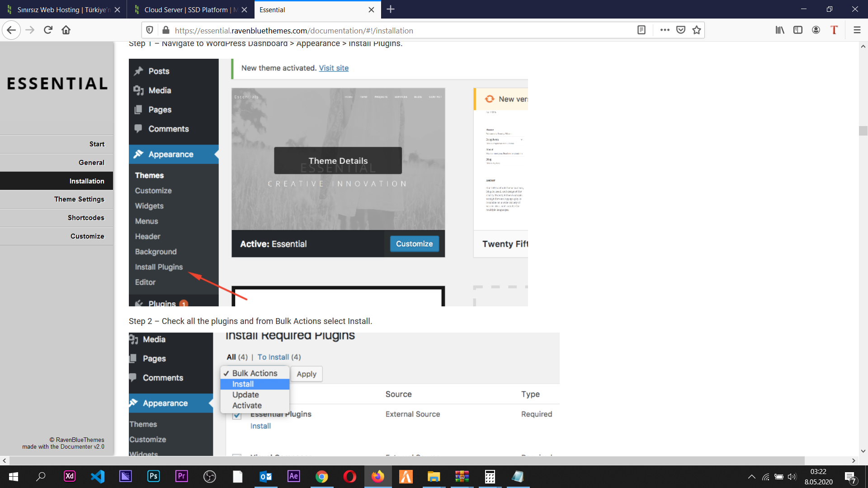Screen dimensions: 868x488
Task: Go to Theme Settings section
Action: pos(57,199)
